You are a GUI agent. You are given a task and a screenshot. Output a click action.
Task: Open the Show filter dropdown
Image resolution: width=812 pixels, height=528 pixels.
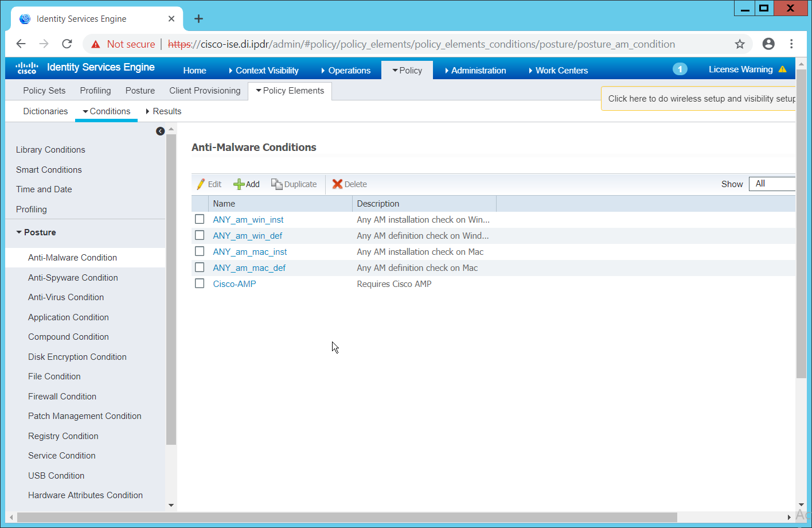click(772, 184)
